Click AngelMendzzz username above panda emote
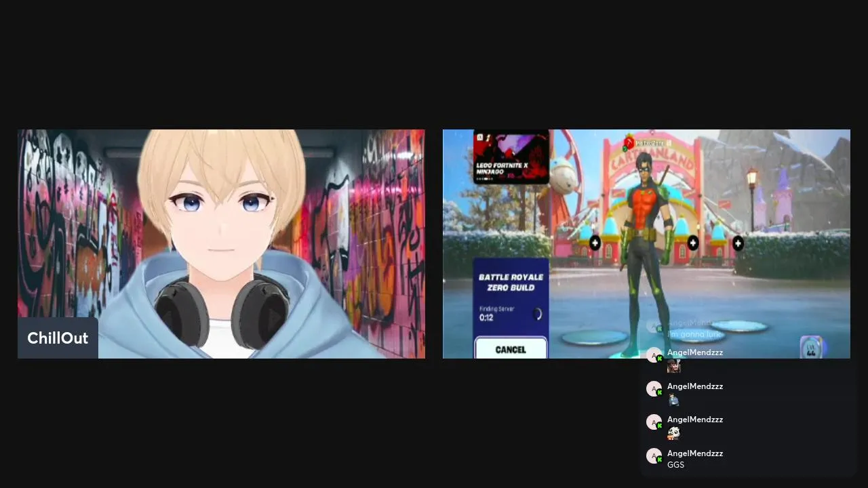The height and width of the screenshot is (488, 868). coord(695,420)
